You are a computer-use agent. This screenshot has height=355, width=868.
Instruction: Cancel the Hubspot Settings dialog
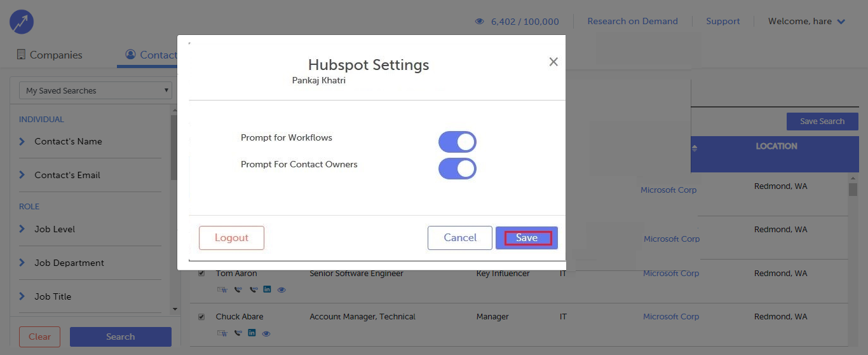[460, 238]
